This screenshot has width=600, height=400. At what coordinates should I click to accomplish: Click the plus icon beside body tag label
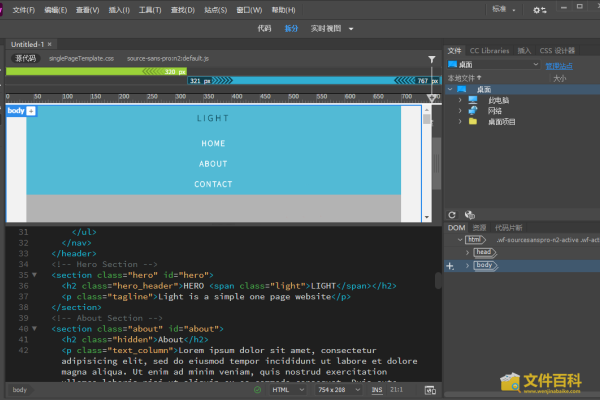[x=31, y=111]
